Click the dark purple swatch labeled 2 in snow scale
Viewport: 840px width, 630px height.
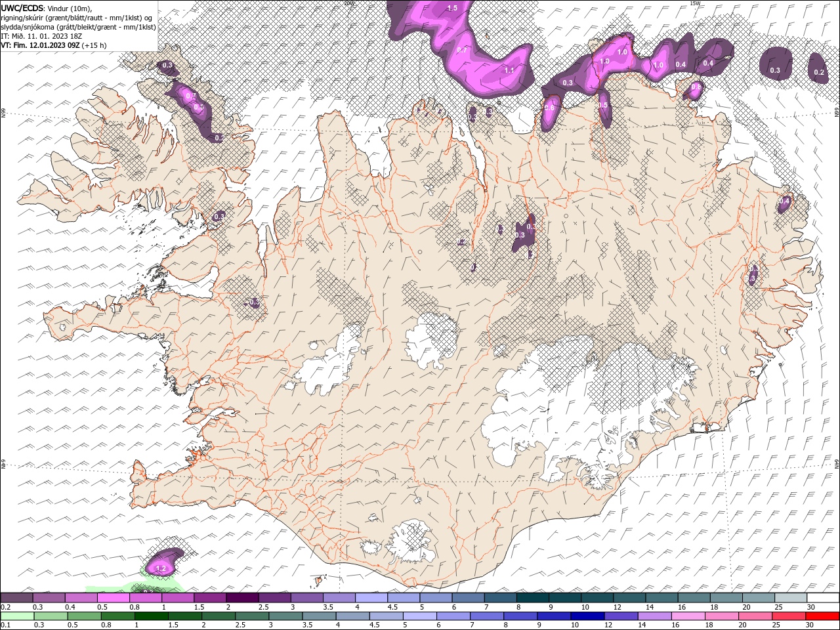pyautogui.click(x=242, y=597)
